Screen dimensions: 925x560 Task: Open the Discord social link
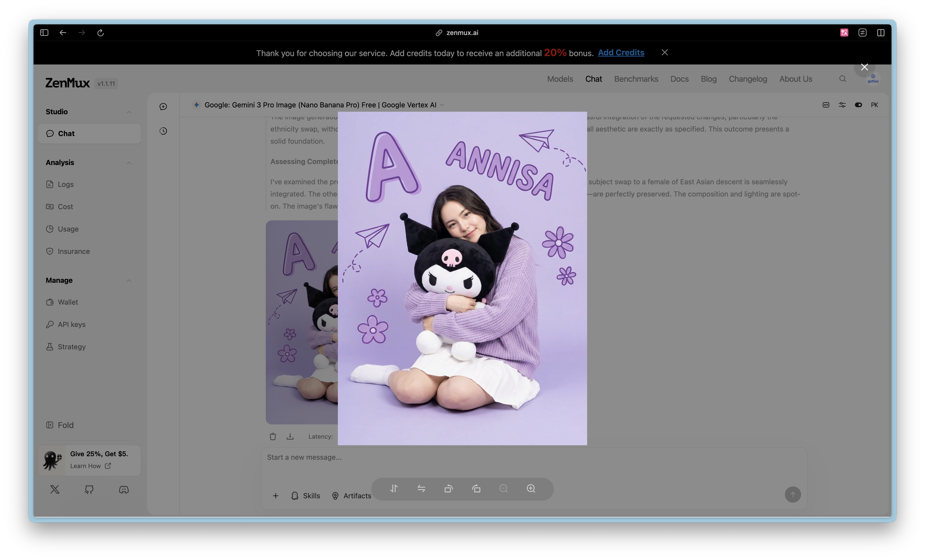pos(124,489)
